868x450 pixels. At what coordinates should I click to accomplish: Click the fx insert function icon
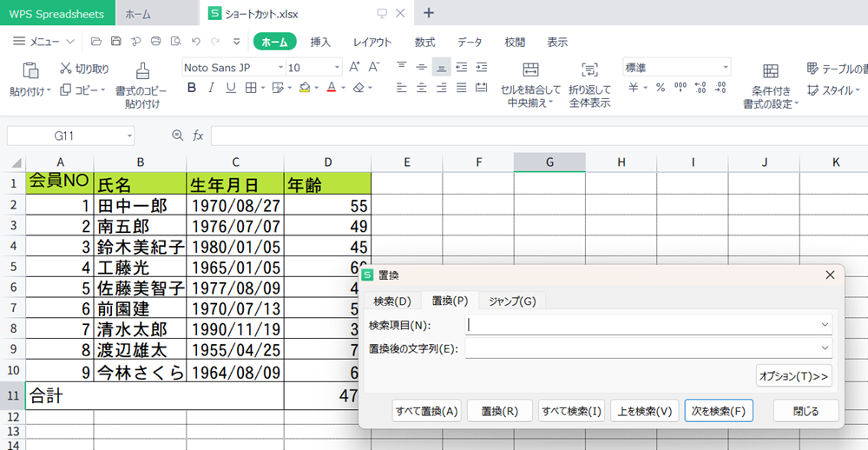(x=198, y=136)
